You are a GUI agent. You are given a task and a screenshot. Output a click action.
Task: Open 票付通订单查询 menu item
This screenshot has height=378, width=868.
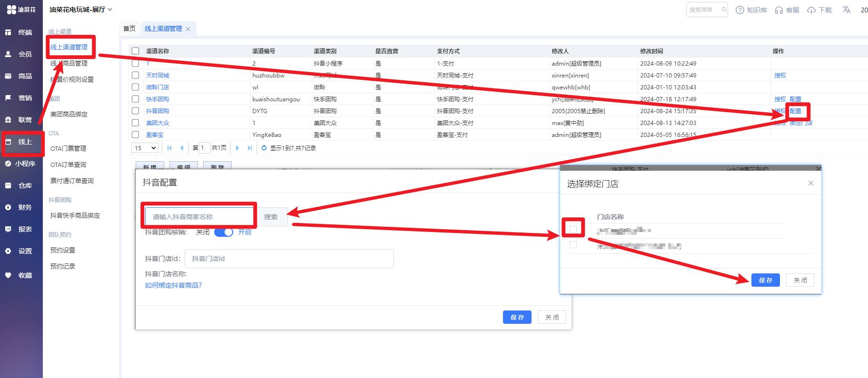tap(72, 181)
